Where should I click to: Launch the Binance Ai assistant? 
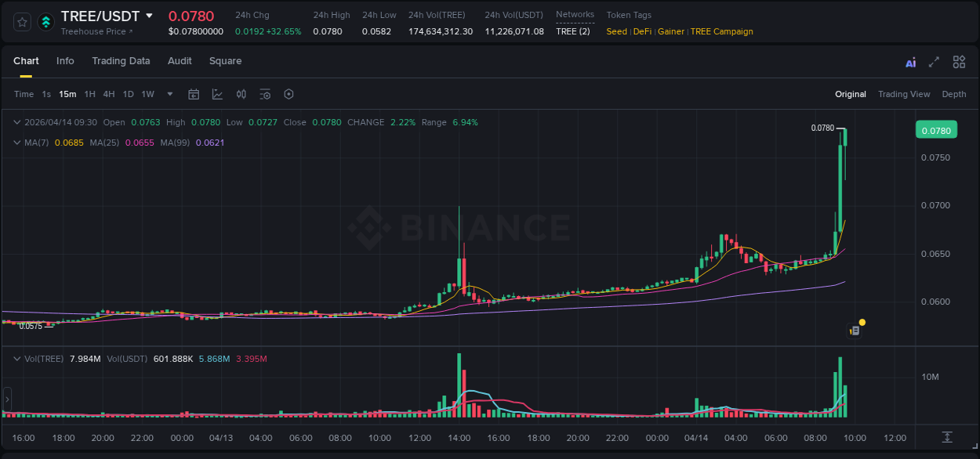[x=910, y=61]
